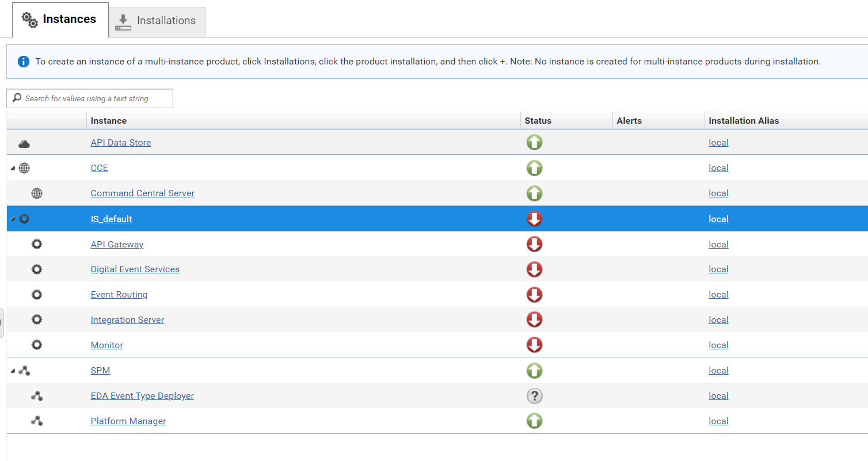Click the local installation alias for SPM

718,370
